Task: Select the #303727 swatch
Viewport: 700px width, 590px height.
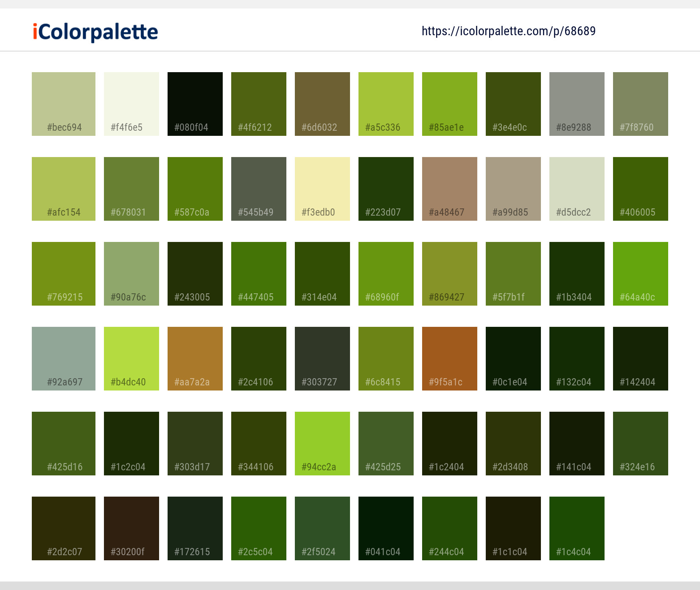Action: (322, 359)
